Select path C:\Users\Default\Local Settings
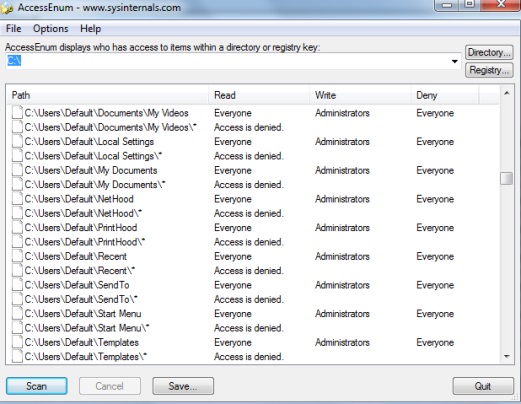 89,141
